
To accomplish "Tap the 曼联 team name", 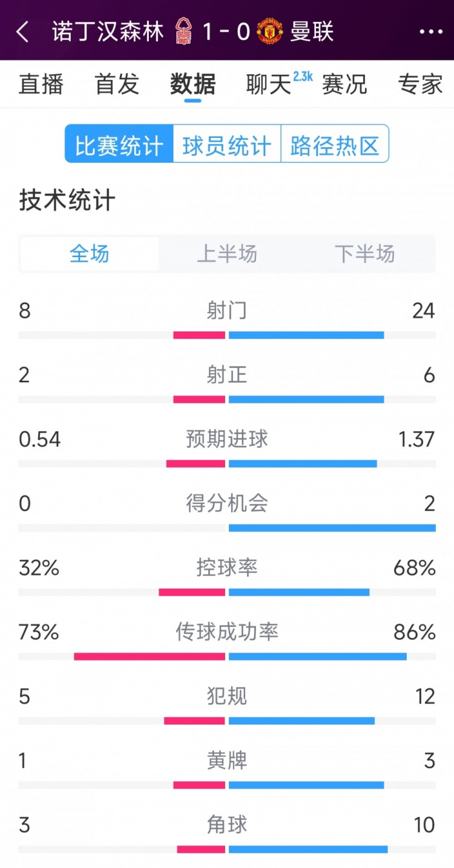I will [312, 31].
